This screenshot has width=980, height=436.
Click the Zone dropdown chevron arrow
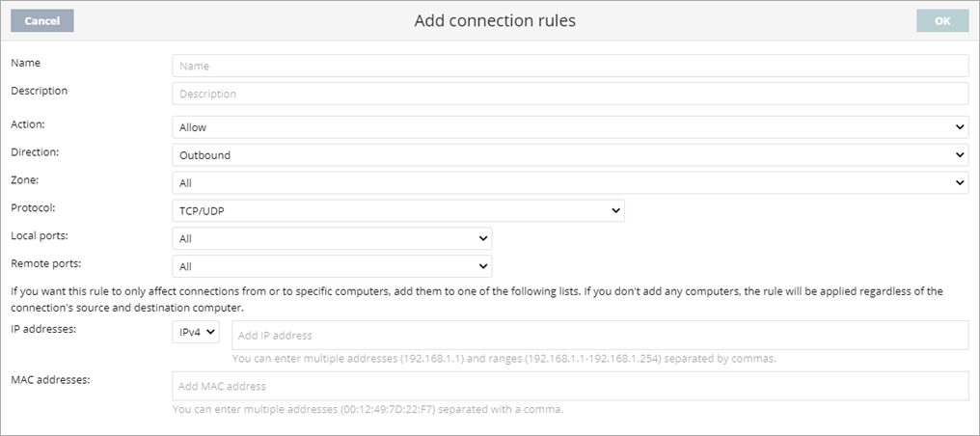pos(960,182)
